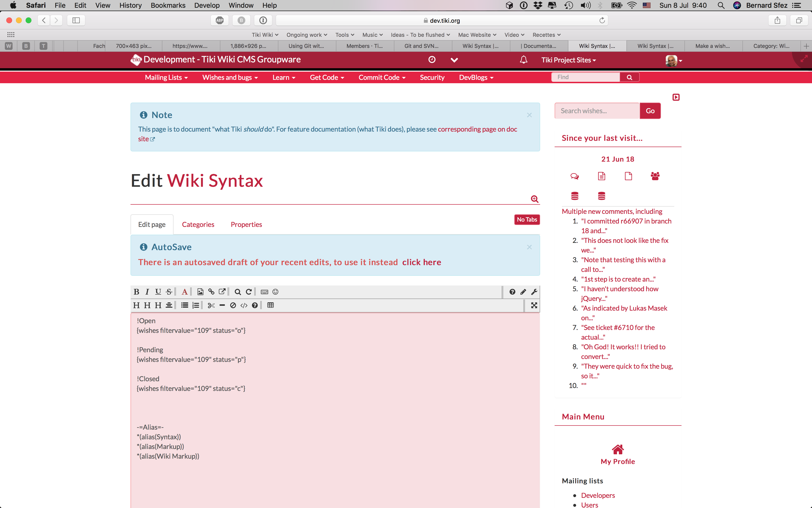Screen dimensions: 812x508
Task: Expand the Commit Code menu
Action: click(382, 77)
